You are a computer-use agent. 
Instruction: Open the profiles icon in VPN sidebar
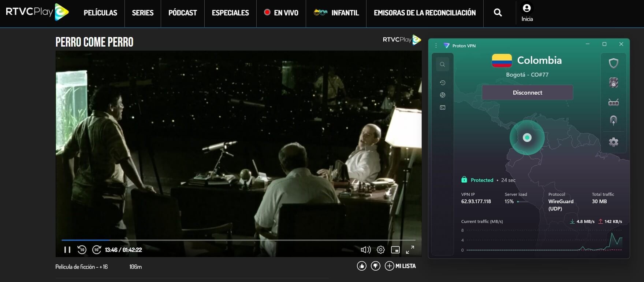(x=443, y=108)
